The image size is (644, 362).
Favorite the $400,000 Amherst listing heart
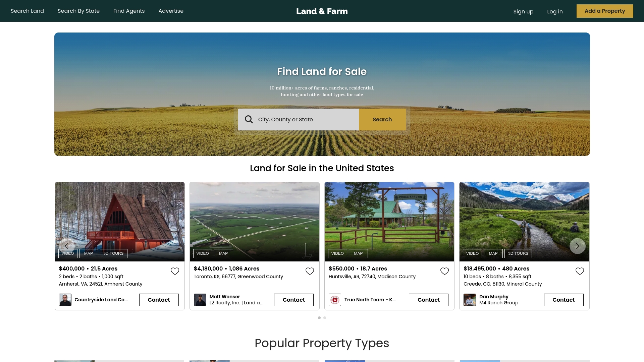[175, 271]
